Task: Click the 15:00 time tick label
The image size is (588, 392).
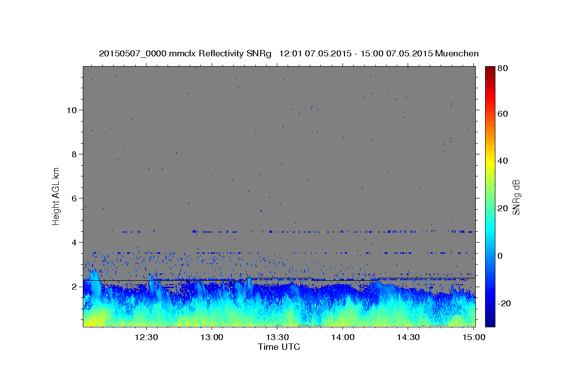Action: click(x=474, y=337)
